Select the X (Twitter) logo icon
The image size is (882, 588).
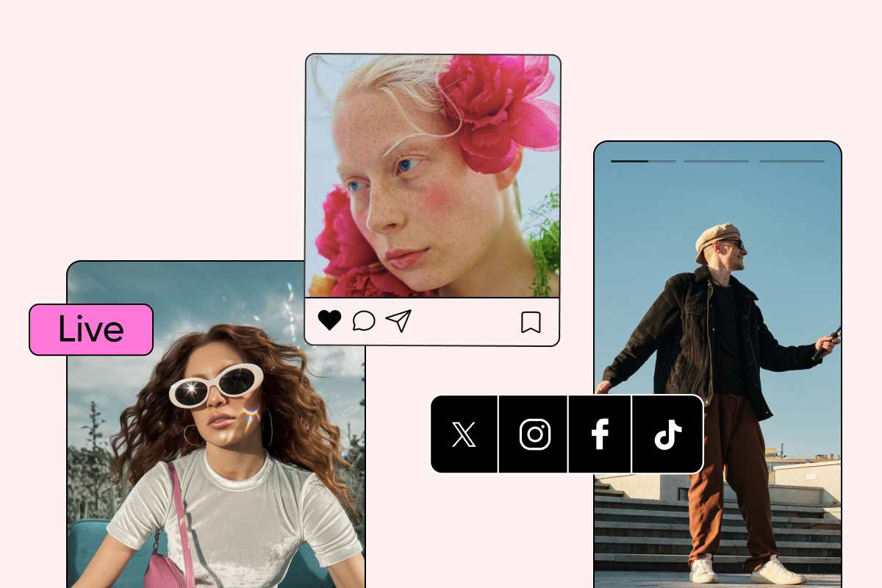coord(464,434)
